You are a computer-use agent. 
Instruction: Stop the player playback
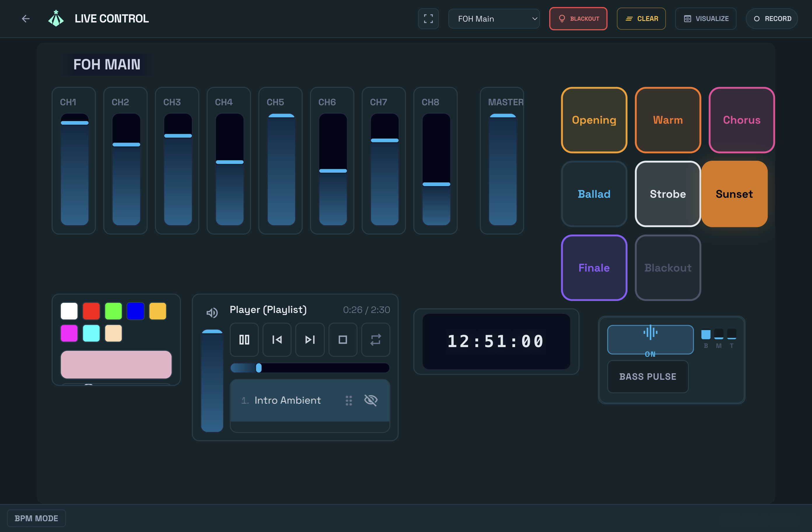[x=343, y=339]
